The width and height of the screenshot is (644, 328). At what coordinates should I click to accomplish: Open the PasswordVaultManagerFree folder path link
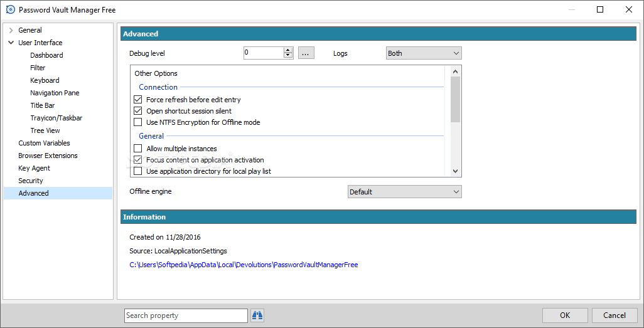(x=244, y=265)
